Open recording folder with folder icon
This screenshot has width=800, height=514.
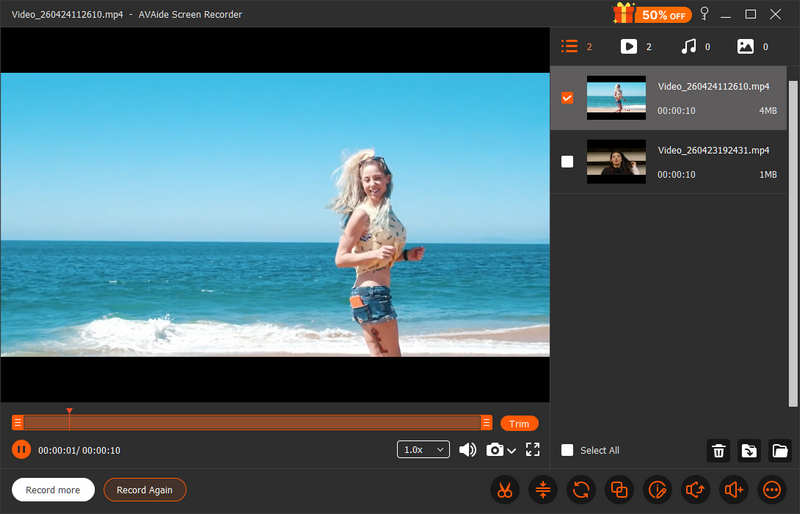780,451
